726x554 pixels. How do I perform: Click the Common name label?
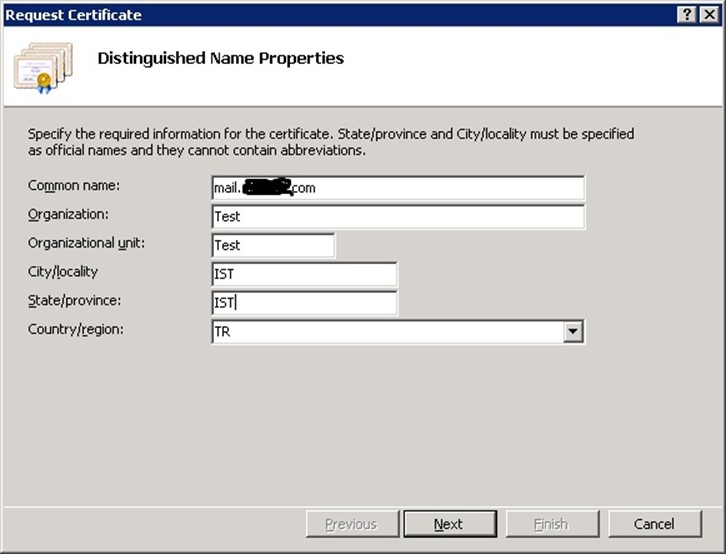(74, 186)
